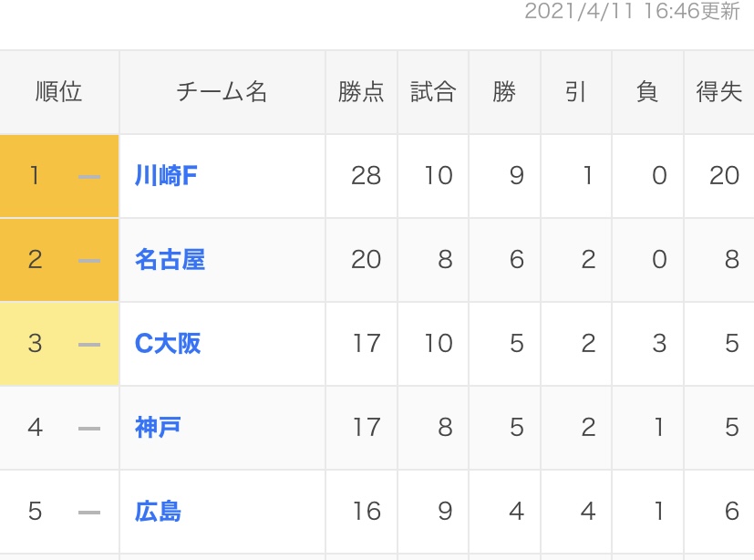Image resolution: width=754 pixels, height=560 pixels.
Task: Open the 広島 team link
Action: click(158, 511)
